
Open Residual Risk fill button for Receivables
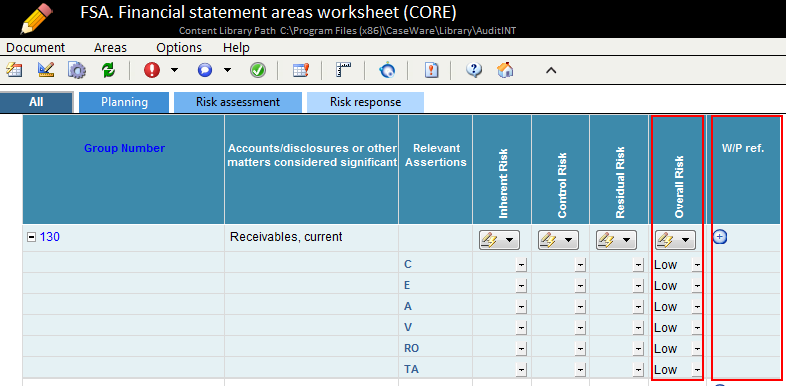[x=616, y=240]
